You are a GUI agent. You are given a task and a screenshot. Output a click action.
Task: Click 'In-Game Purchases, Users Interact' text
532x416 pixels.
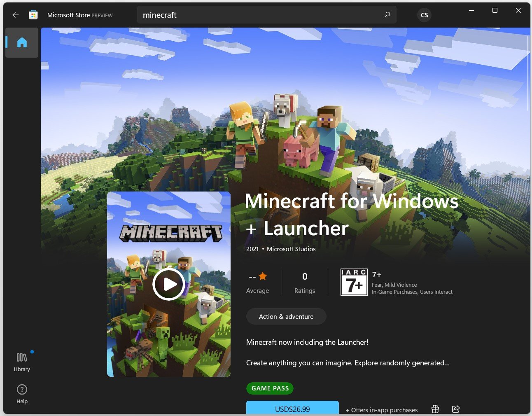(412, 292)
